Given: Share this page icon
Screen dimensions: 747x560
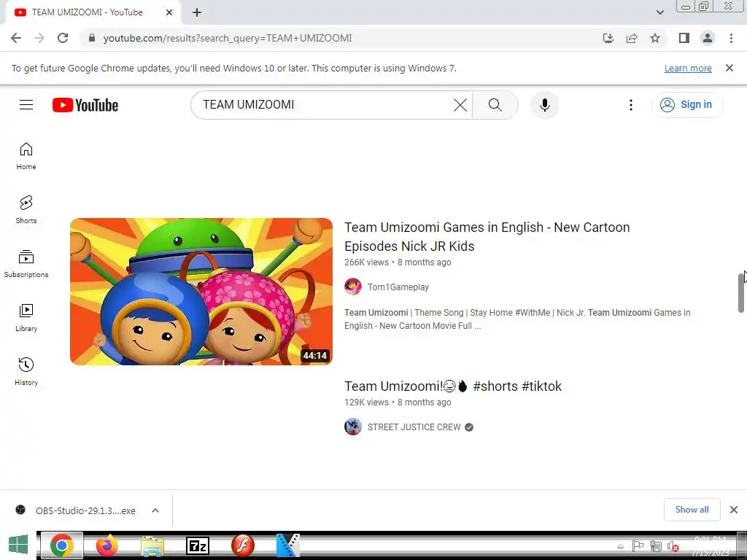Looking at the screenshot, I should tap(632, 38).
